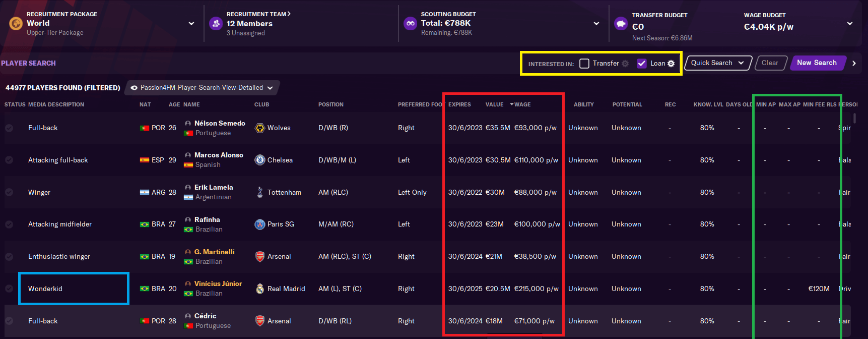Sort by the Value column header

click(494, 105)
